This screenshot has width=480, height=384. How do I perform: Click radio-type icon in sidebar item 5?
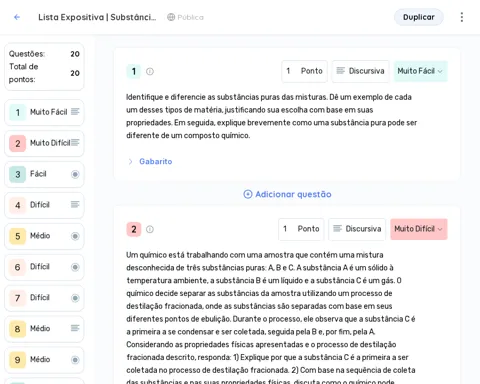coord(75,236)
